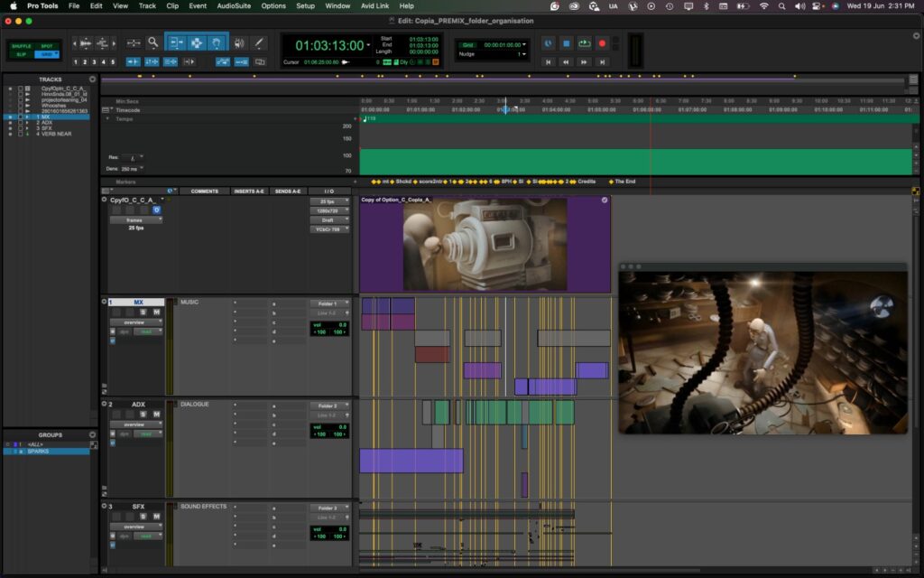Select the Zoomer (magnifier) tool

coord(153,42)
